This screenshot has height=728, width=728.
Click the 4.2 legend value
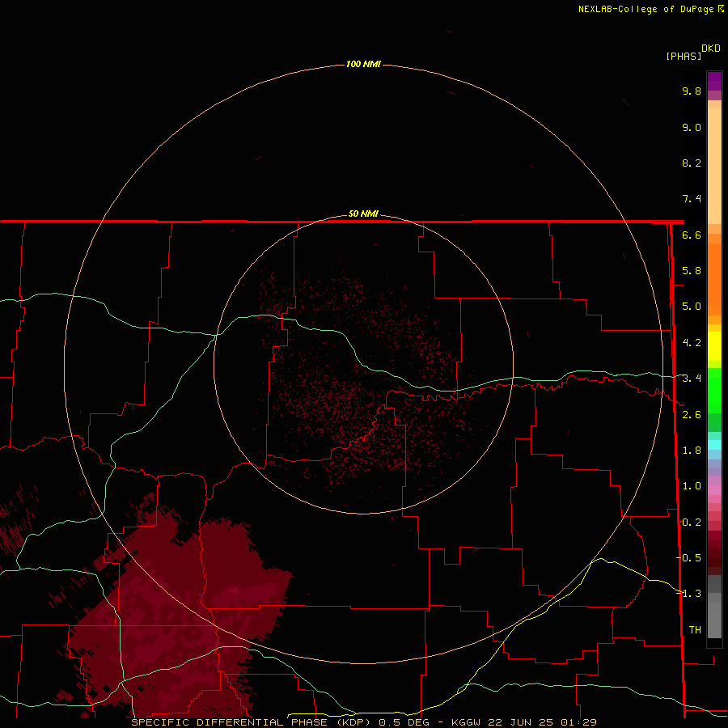pos(692,343)
